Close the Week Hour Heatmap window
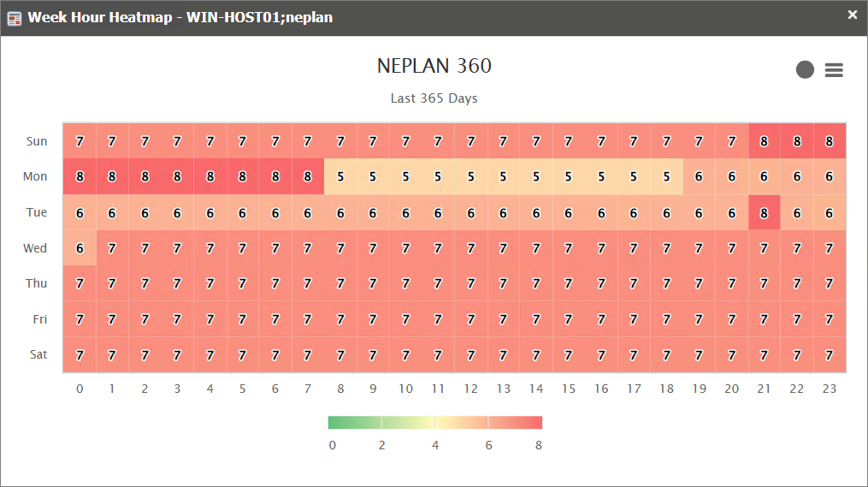The width and height of the screenshot is (868, 487). [853, 15]
